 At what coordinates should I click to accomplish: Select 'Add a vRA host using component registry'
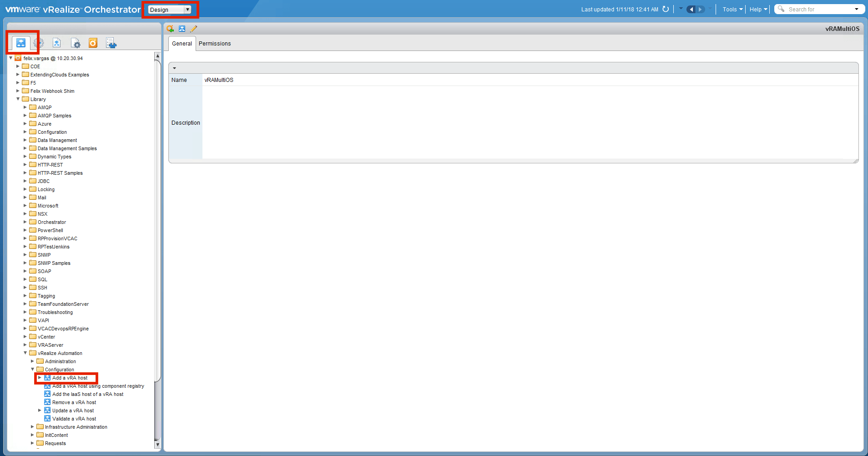[98, 386]
